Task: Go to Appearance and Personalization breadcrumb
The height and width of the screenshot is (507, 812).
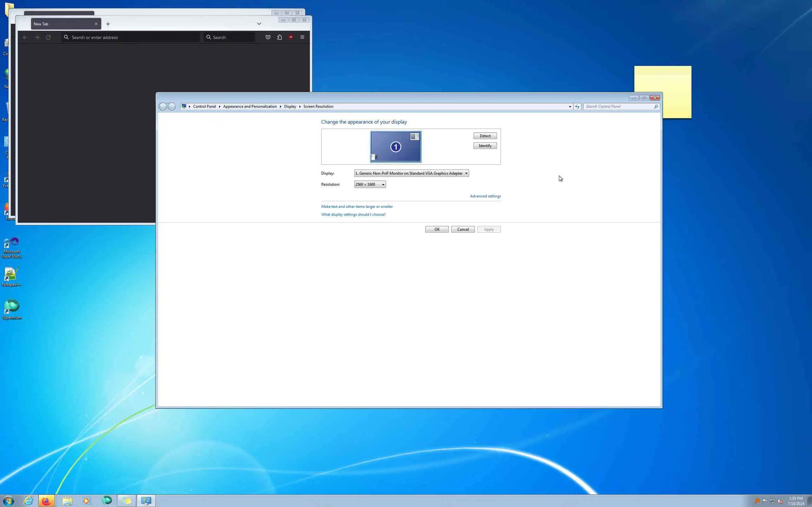Action: click(x=250, y=107)
